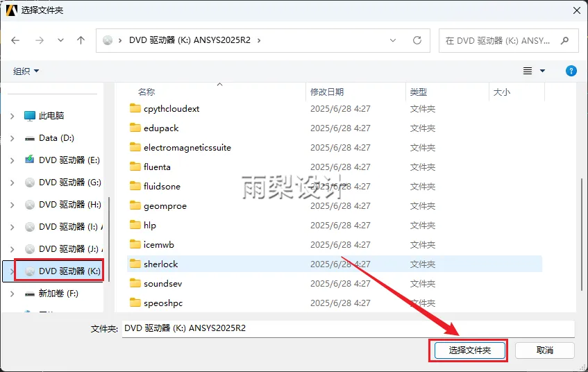Refresh the current folder view
Image resolution: width=588 pixels, height=372 pixels.
point(417,40)
